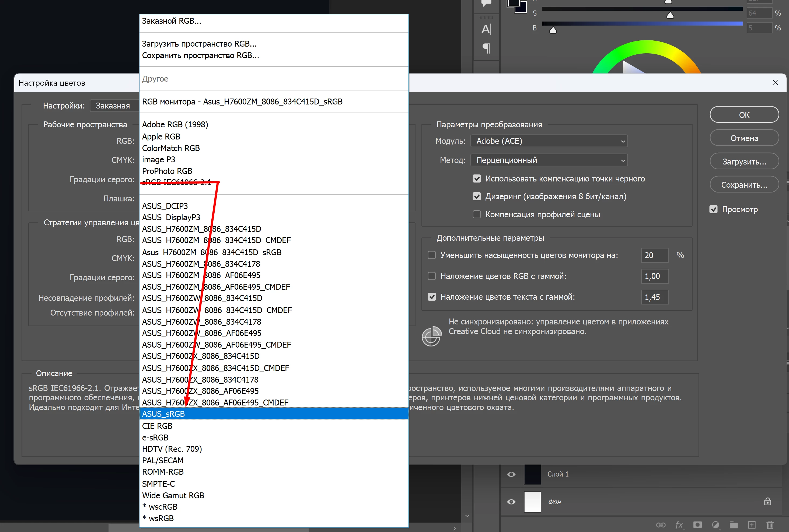
Task: Click the OK button
Action: 744,115
